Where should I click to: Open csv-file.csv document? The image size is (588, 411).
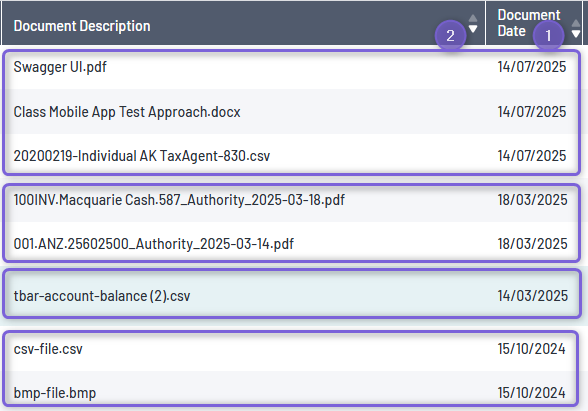pyautogui.click(x=48, y=349)
